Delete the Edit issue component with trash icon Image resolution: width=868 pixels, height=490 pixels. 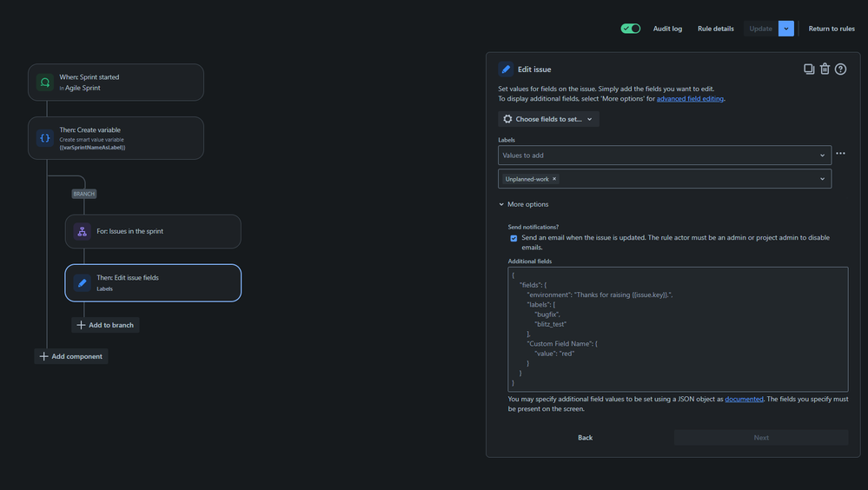coord(825,69)
